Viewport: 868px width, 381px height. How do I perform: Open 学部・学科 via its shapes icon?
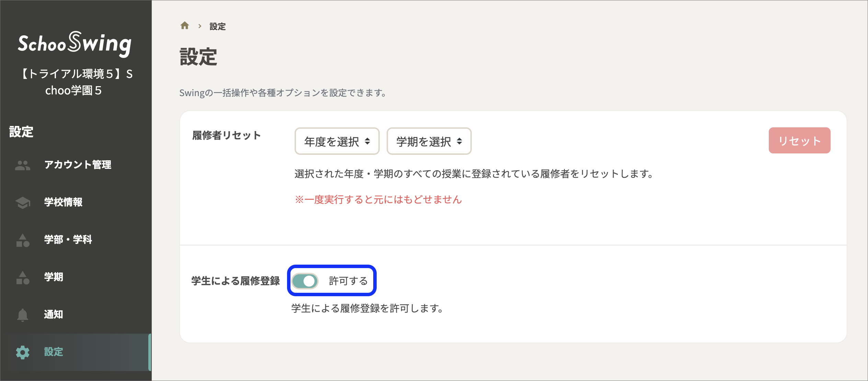[x=22, y=240]
